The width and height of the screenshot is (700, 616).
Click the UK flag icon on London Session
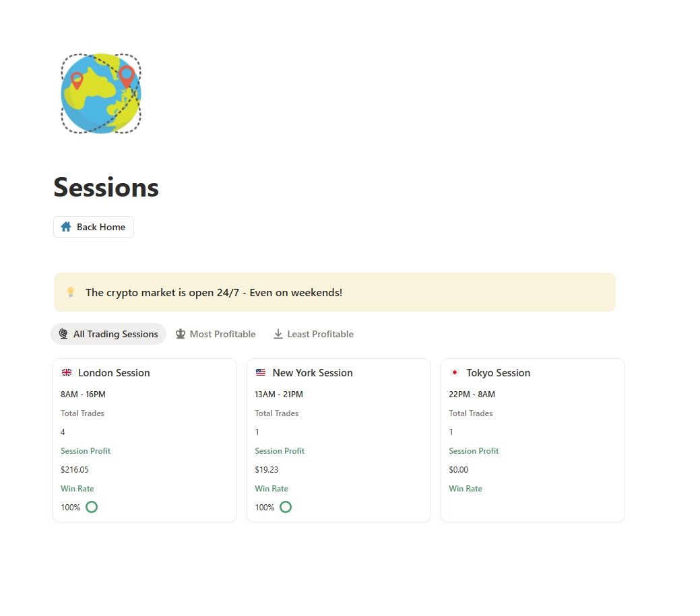coord(66,372)
